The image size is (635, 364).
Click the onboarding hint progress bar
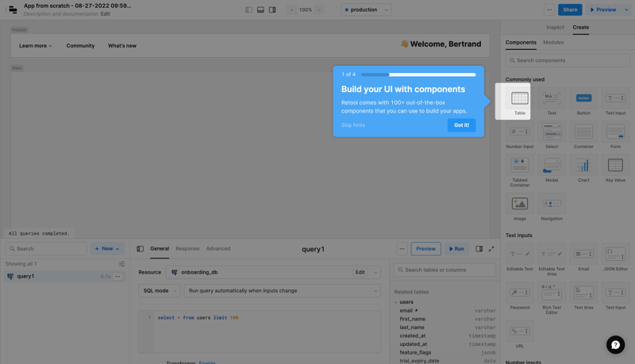tap(418, 75)
